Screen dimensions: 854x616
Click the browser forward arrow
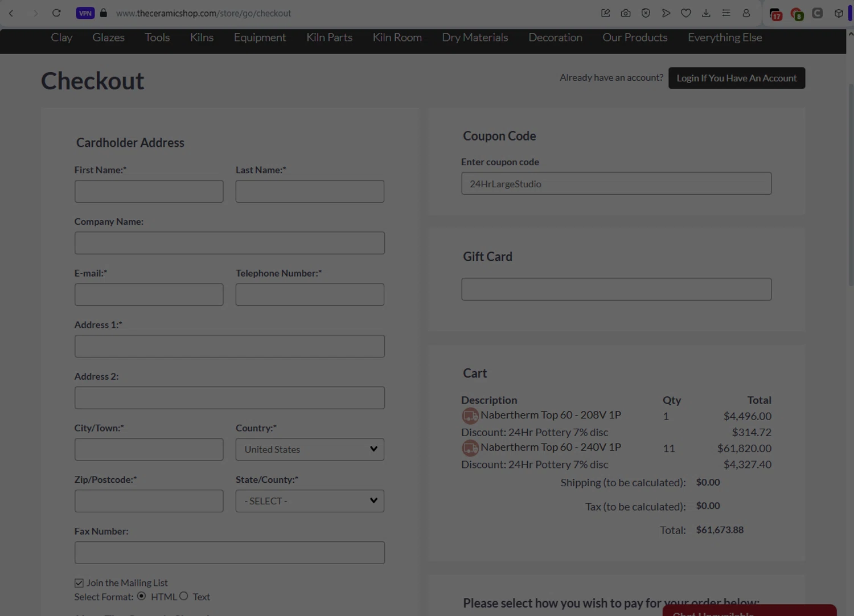coord(35,13)
